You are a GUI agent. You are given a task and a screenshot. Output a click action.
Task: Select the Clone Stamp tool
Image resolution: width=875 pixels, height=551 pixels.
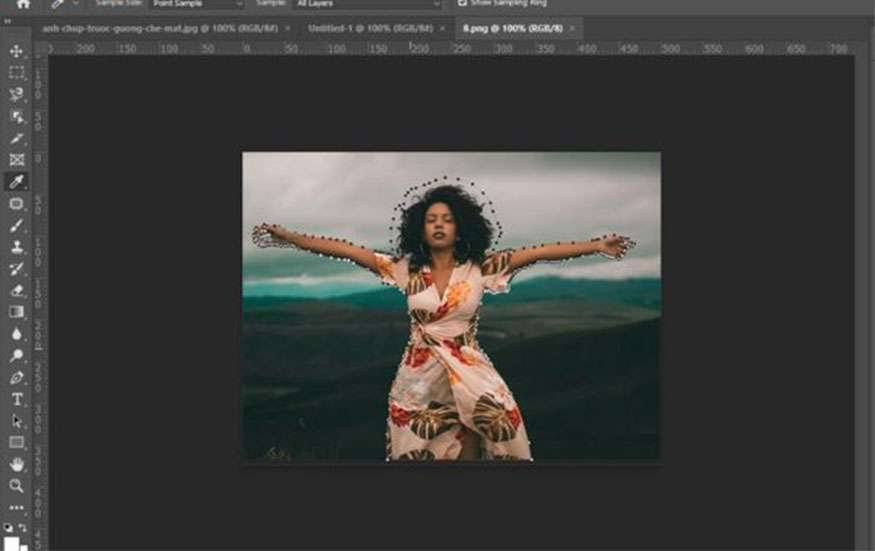pyautogui.click(x=16, y=247)
